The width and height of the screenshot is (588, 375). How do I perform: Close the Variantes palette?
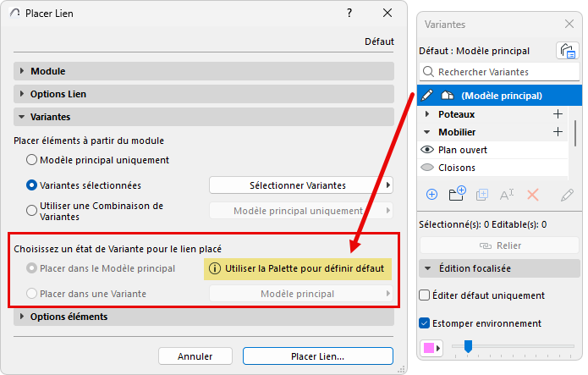pyautogui.click(x=569, y=24)
